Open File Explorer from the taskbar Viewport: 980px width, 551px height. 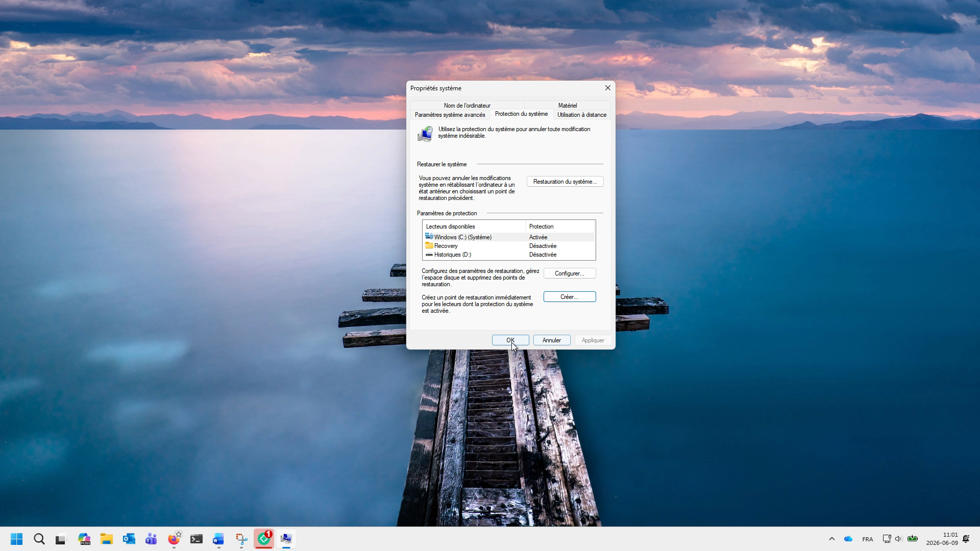[x=106, y=539]
